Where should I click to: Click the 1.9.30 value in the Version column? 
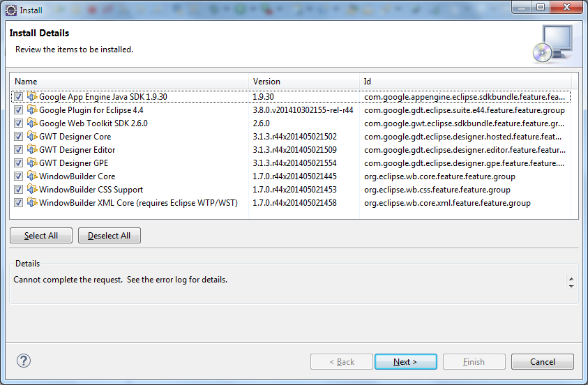[x=263, y=97]
